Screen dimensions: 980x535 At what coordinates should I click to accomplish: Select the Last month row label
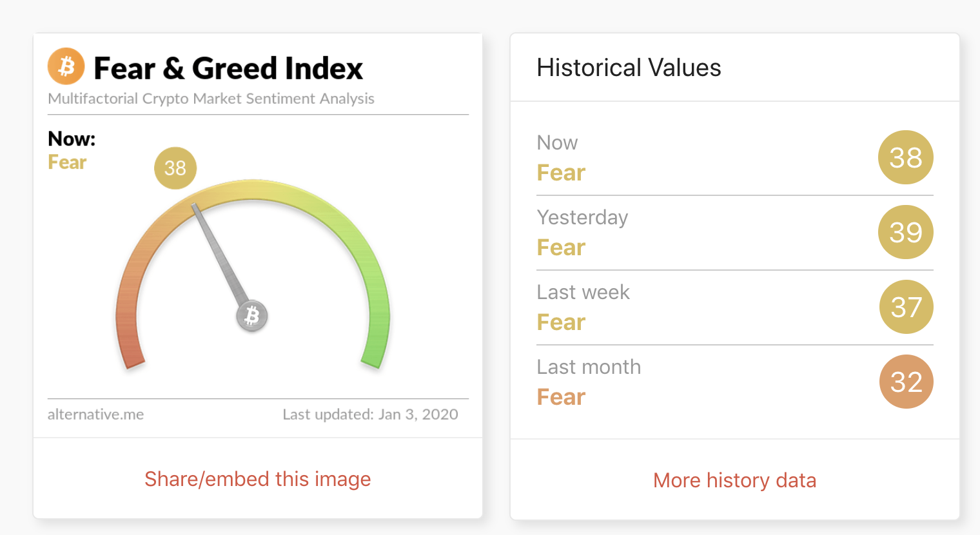click(x=589, y=367)
